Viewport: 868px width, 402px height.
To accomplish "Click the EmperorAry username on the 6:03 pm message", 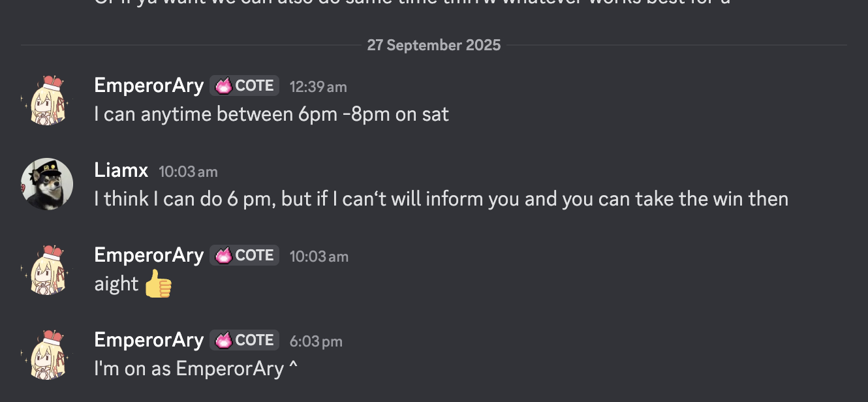I will click(149, 340).
